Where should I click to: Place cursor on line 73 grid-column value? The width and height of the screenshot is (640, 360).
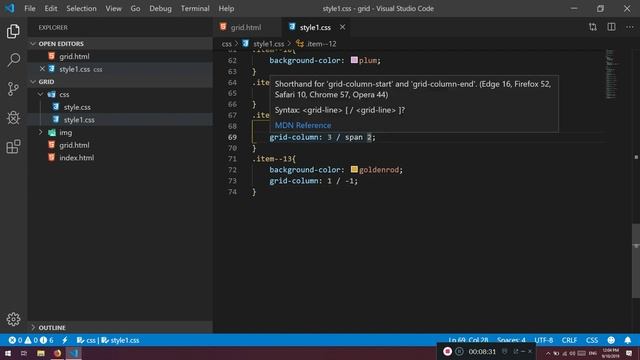pyautogui.click(x=342, y=180)
